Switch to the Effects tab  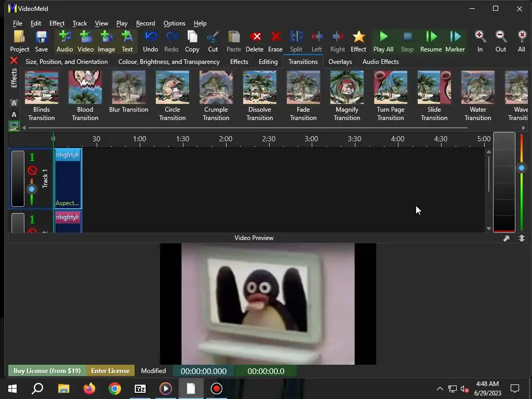pos(239,62)
